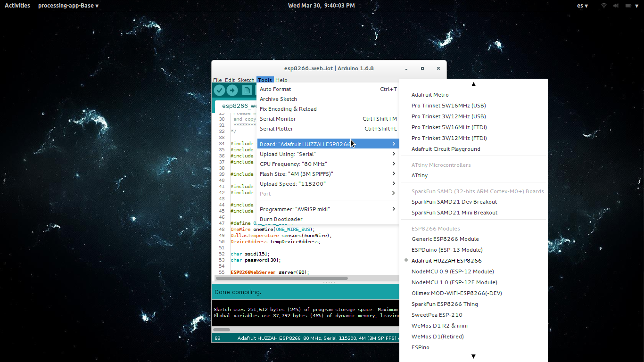Open the clock Wed Mar 30 calendar
This screenshot has height=362, width=644.
pos(322,6)
